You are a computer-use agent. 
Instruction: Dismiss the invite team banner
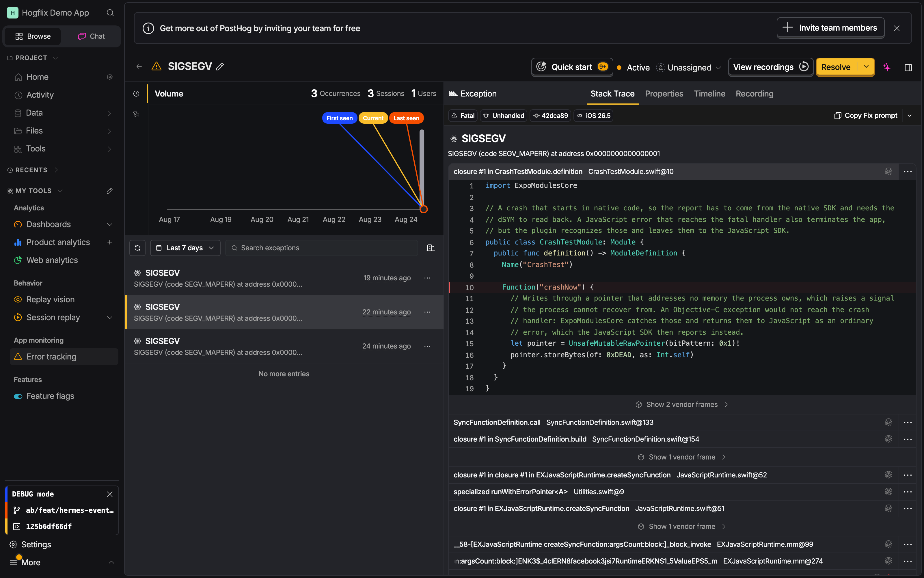click(897, 28)
